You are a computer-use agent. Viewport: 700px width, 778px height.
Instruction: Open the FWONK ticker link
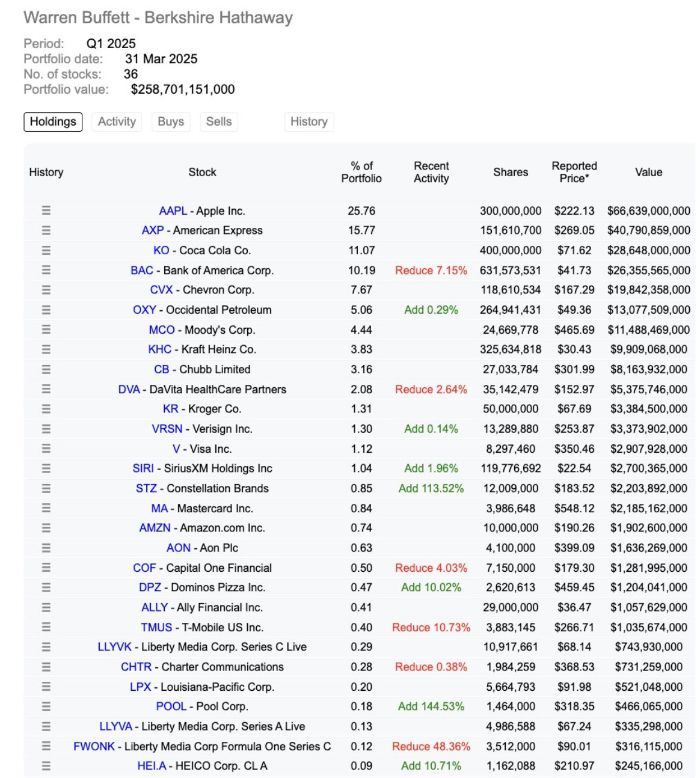click(94, 747)
